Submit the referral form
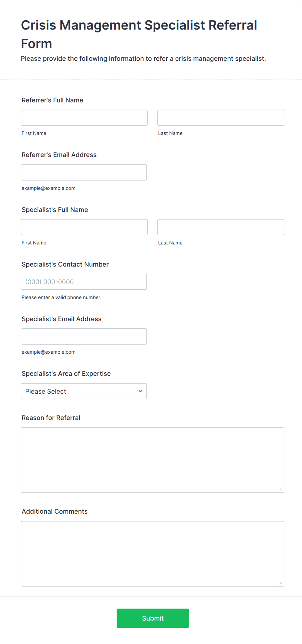This screenshot has height=644, width=302. pos(153,618)
